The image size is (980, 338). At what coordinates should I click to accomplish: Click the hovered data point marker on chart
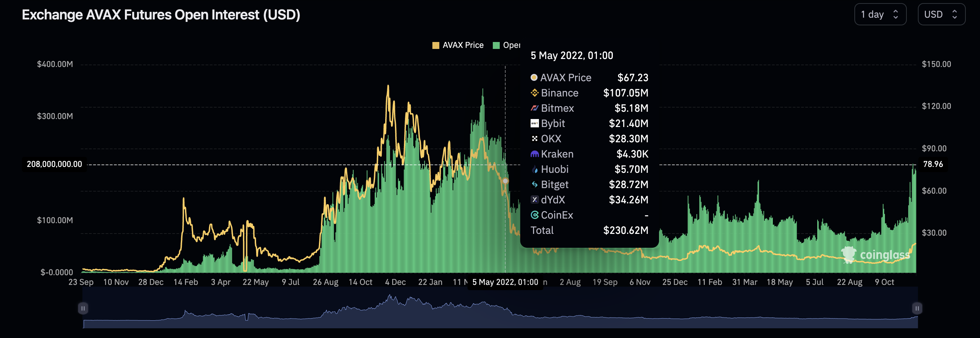pyautogui.click(x=505, y=181)
